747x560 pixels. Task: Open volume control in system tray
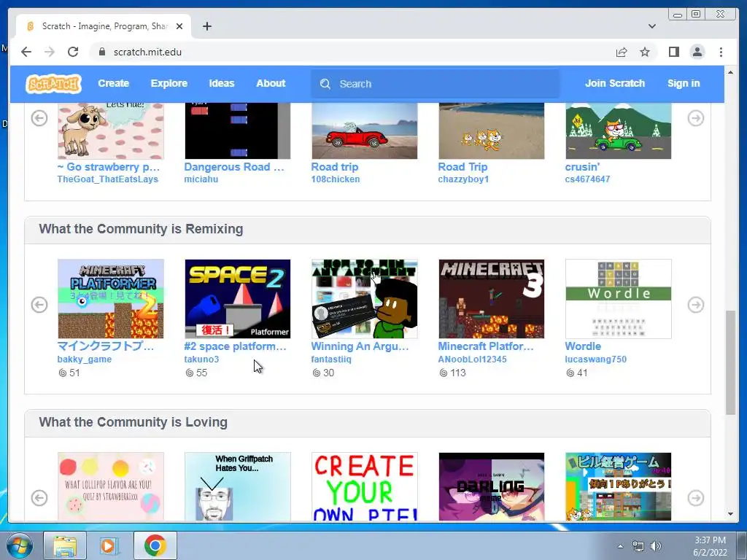tap(656, 546)
